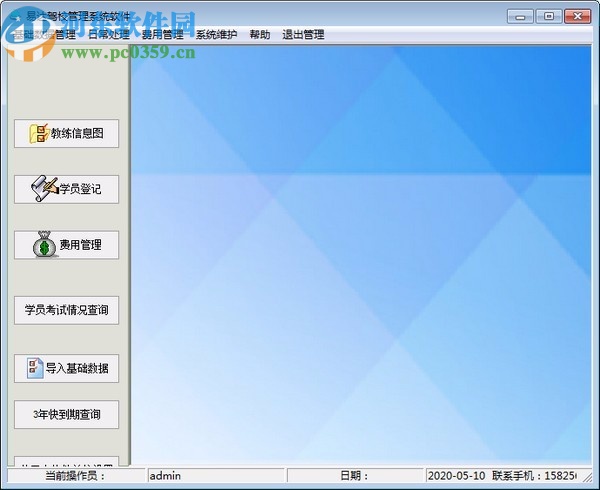Click the 教练信息图 button label
The height and width of the screenshot is (490, 600).
(77, 133)
